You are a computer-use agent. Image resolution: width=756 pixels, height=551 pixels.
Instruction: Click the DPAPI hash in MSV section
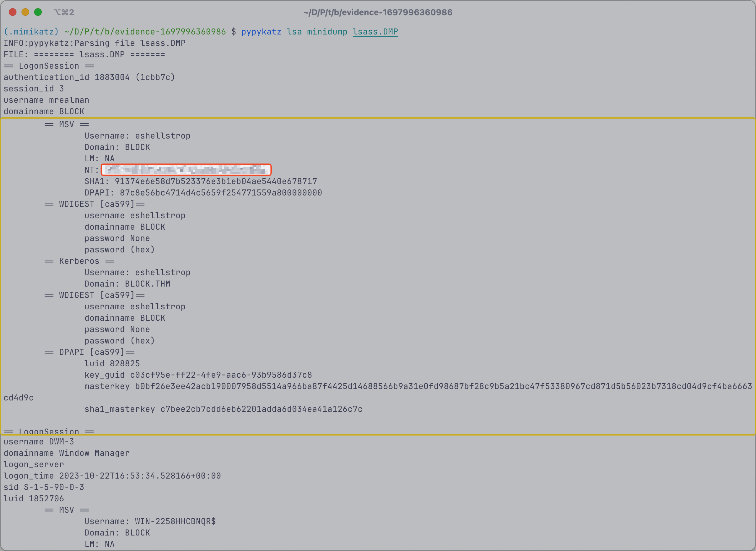[x=221, y=193]
